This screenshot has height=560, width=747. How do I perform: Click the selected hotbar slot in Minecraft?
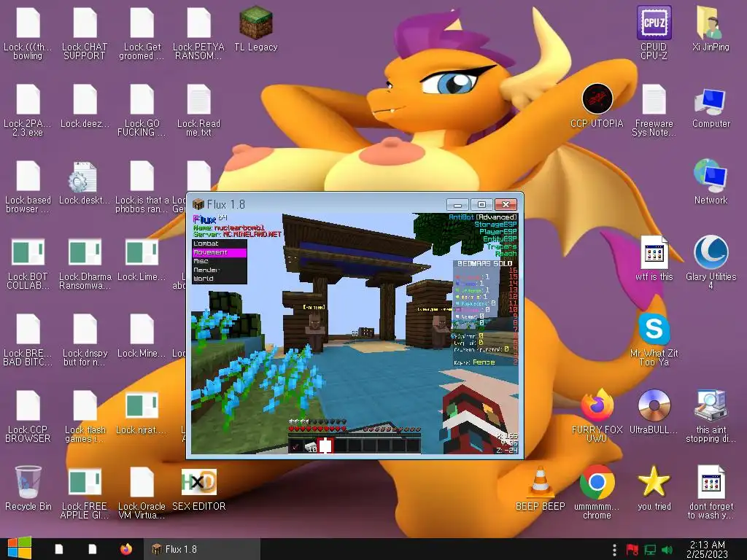tap(325, 446)
